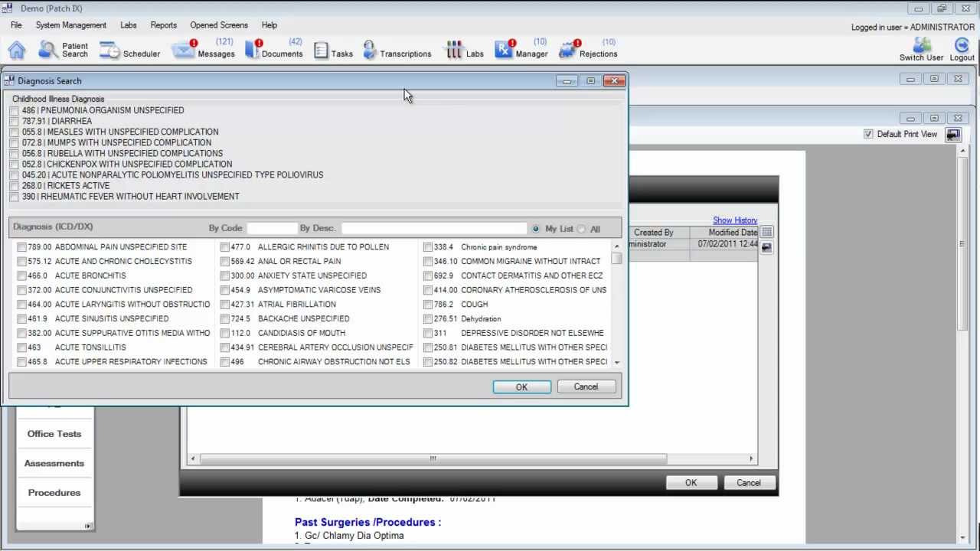Click the Created By column header
This screenshot has width=980, height=551.
(x=658, y=233)
